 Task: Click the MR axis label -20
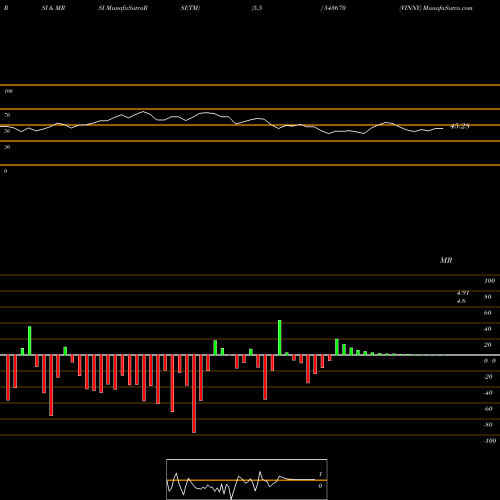(488, 377)
